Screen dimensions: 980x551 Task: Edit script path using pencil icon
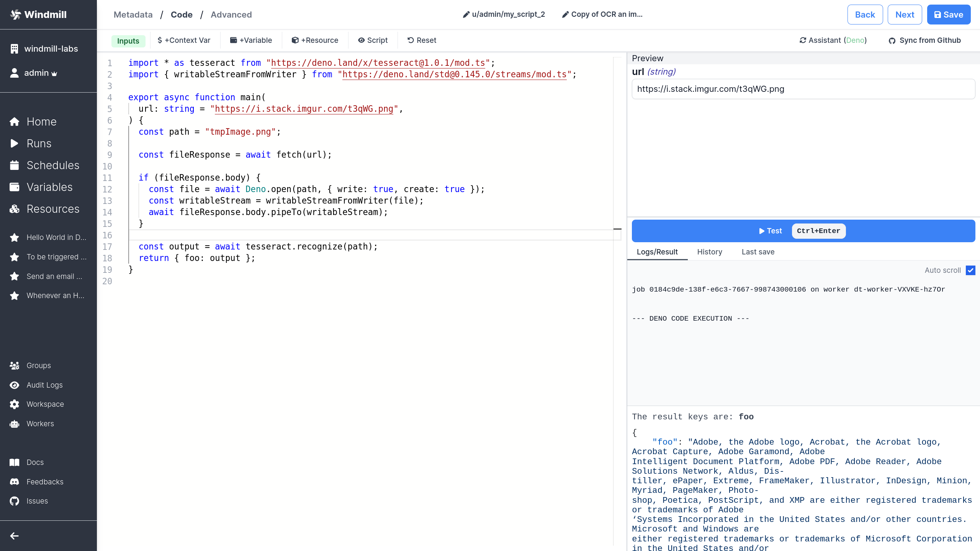coord(466,15)
